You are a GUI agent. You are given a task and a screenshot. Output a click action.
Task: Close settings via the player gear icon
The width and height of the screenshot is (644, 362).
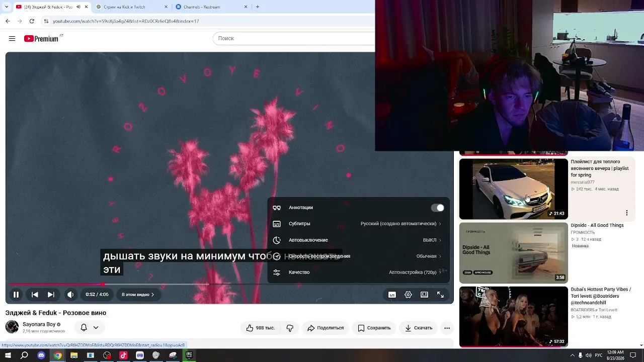408,295
